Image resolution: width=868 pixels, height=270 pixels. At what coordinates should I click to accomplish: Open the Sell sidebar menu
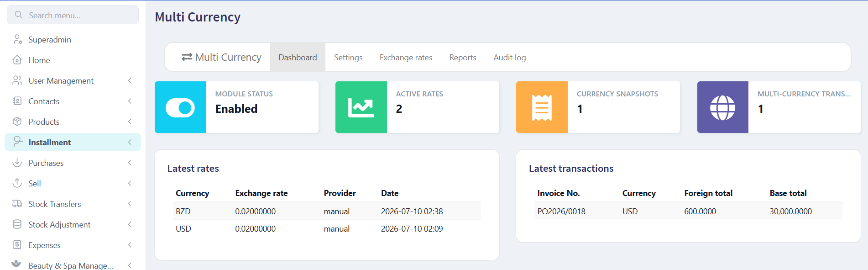pos(73,183)
